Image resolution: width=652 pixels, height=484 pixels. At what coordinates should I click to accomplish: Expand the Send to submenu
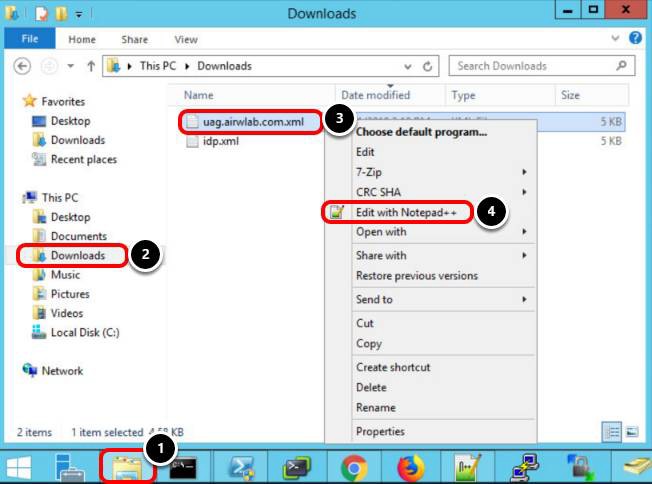click(x=524, y=299)
